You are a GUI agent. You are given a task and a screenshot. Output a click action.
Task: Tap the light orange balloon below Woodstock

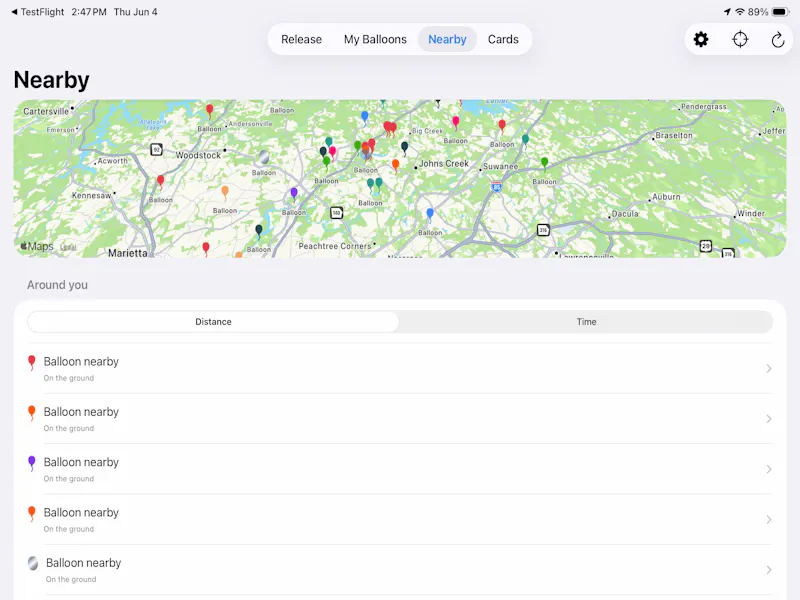pos(225,192)
